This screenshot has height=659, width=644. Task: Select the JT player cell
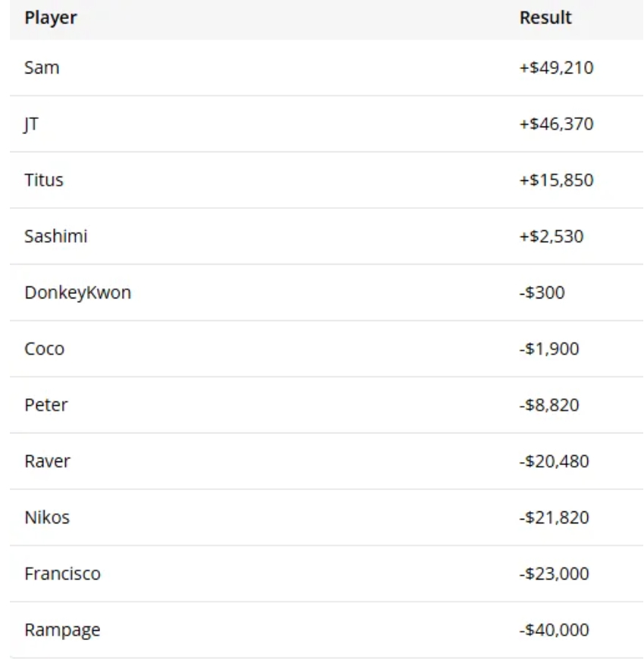31,123
